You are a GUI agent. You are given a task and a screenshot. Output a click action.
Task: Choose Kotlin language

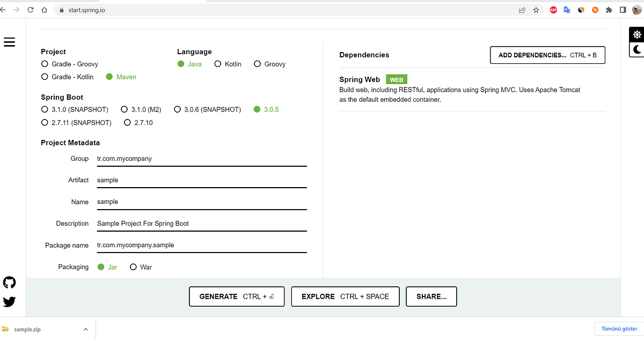pos(228,64)
